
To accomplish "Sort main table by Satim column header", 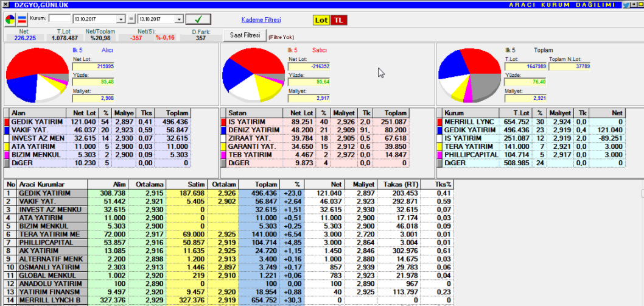I will (x=187, y=185).
